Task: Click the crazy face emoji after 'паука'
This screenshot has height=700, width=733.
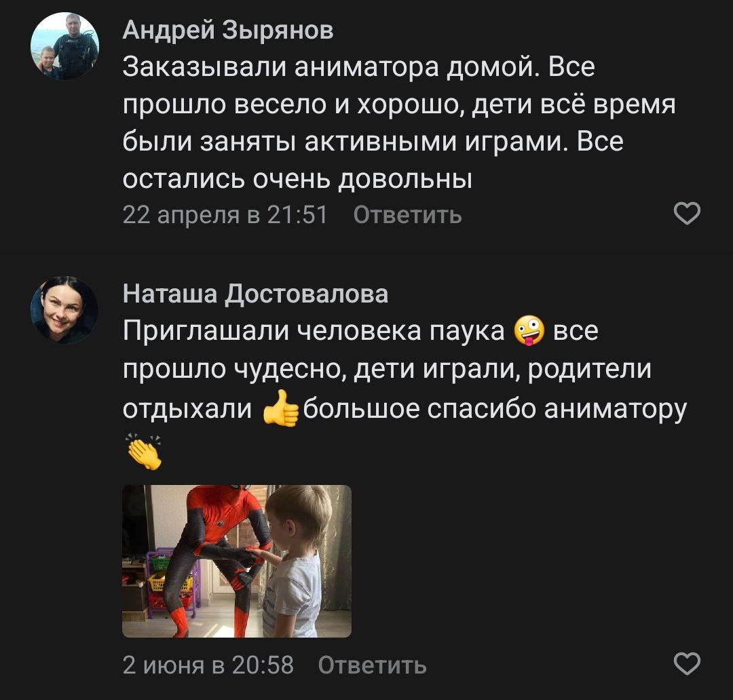Action: pyautogui.click(x=529, y=330)
